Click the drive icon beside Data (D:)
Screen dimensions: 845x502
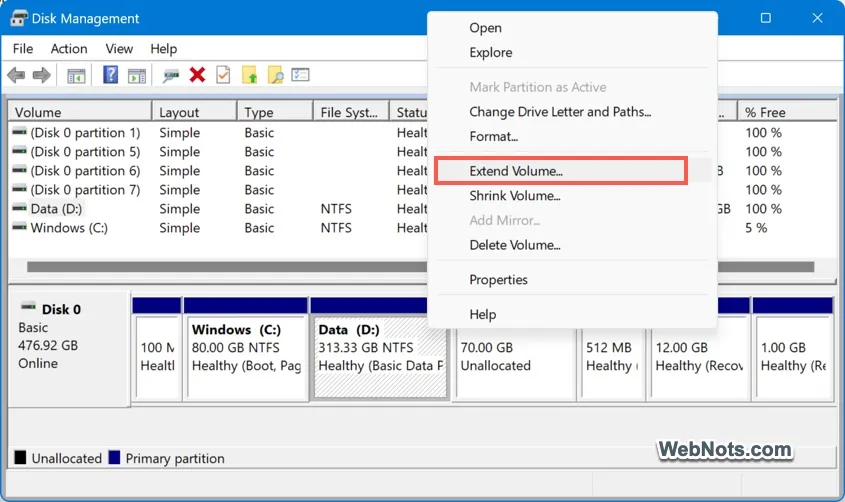[19, 207]
